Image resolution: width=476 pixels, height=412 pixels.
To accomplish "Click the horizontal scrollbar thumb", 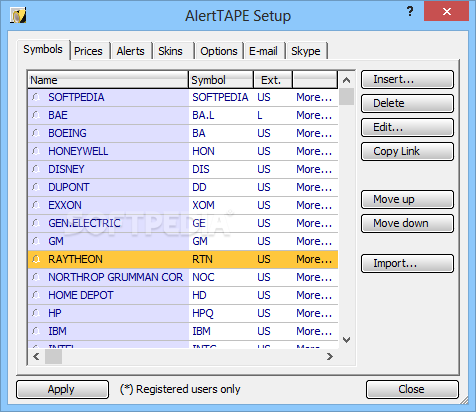I will 53,357.
